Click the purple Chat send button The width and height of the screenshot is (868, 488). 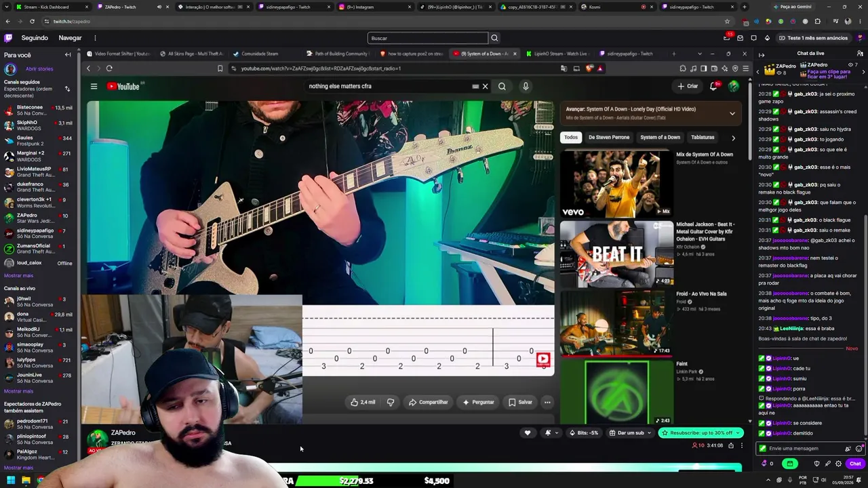pyautogui.click(x=855, y=464)
